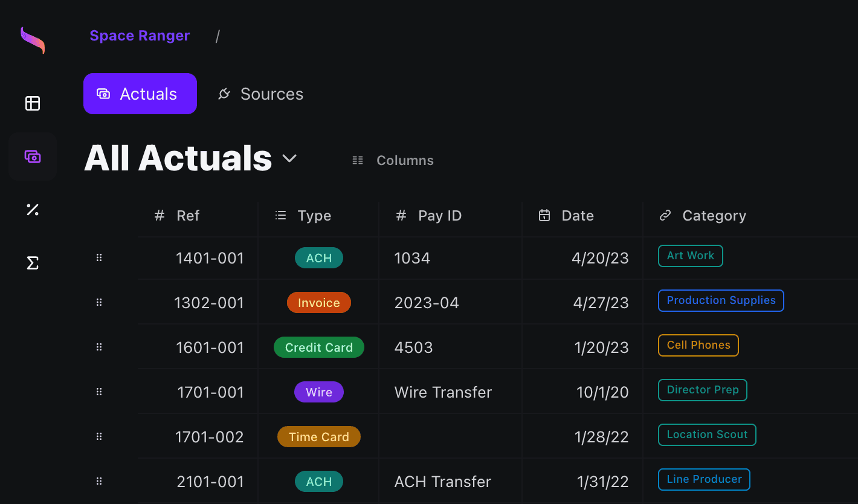Open the Space Ranger breadcrumb link
The height and width of the screenshot is (504, 858).
pyautogui.click(x=140, y=36)
